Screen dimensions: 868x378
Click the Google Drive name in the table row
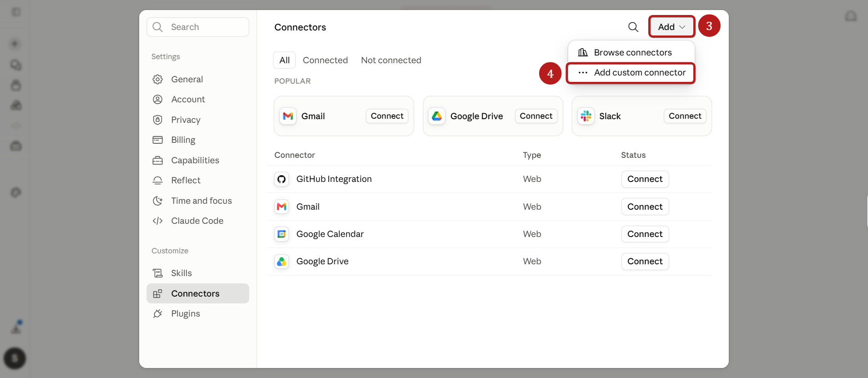pyautogui.click(x=323, y=262)
